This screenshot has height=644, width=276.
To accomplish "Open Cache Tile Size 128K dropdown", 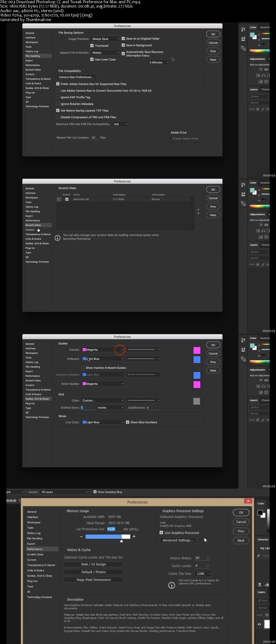I will click(x=203, y=574).
